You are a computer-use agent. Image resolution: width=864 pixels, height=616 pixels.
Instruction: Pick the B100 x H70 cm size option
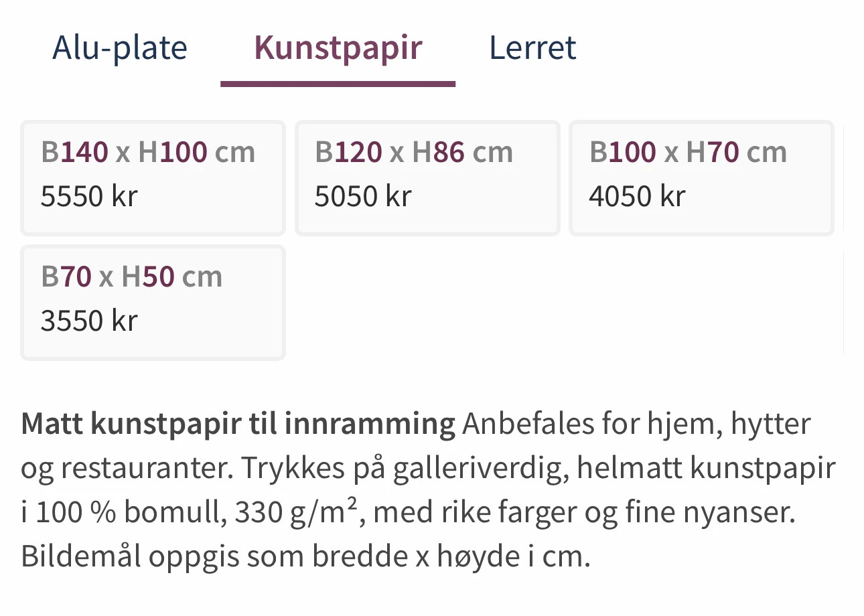pyautogui.click(x=701, y=177)
